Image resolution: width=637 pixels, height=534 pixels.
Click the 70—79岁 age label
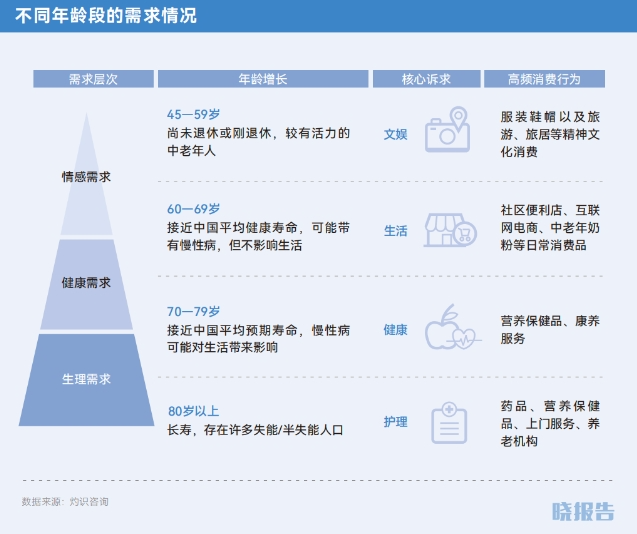coord(193,312)
